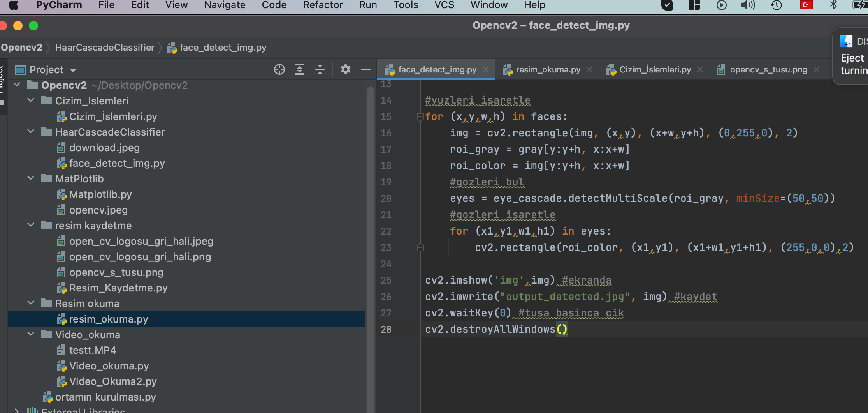This screenshot has width=868, height=413.
Task: Hide the Project tool window
Action: pyautogui.click(x=365, y=70)
